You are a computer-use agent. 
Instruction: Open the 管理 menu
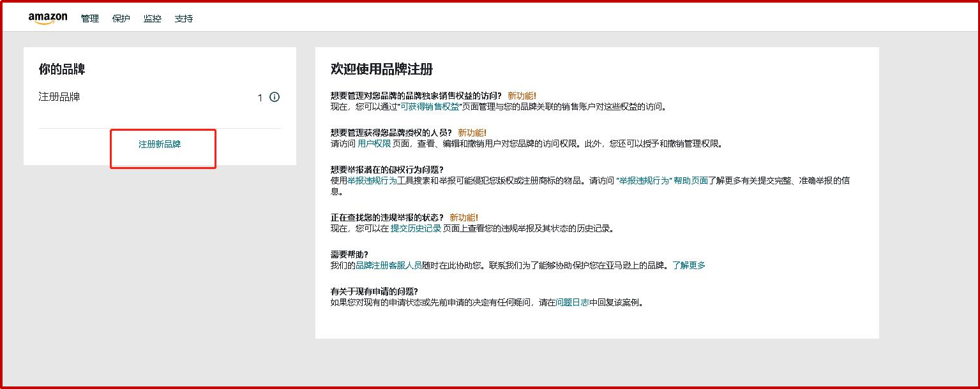click(x=90, y=18)
